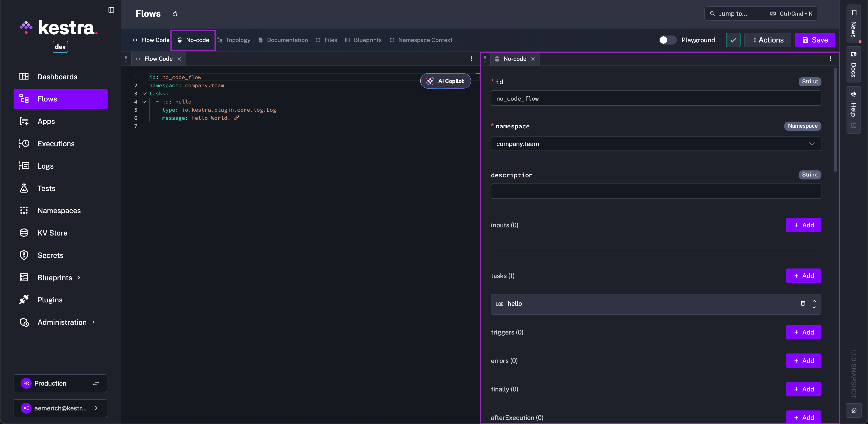Favorite this flow using the star icon

pos(175,14)
